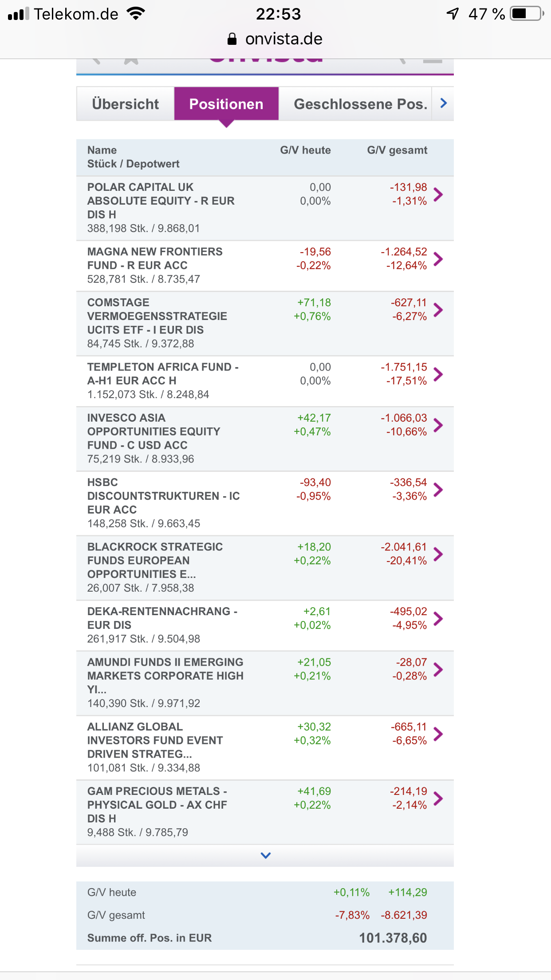Show more tabs with the blue right arrow
551x980 pixels.
point(443,103)
